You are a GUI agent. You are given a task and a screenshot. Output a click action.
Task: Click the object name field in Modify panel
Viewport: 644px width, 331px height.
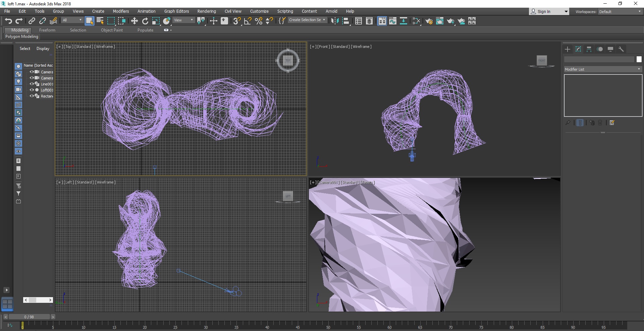click(x=599, y=59)
